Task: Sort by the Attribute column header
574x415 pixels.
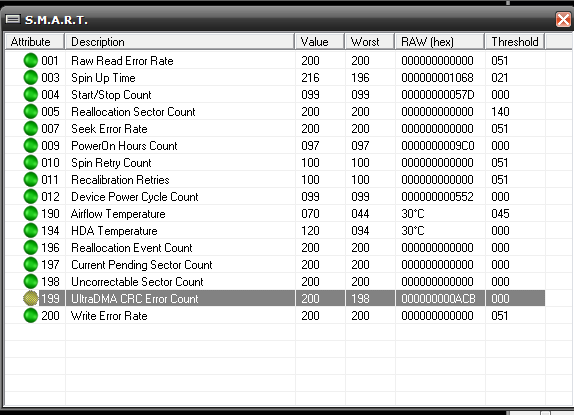Action: 35,42
